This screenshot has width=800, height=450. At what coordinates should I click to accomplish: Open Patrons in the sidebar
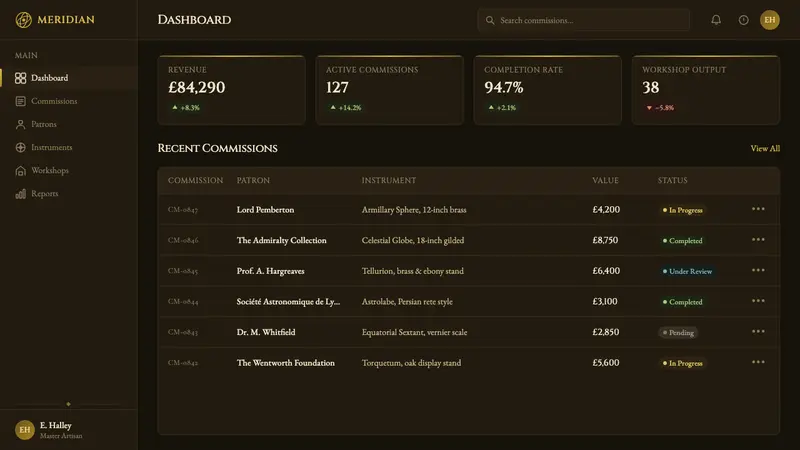pos(69,124)
